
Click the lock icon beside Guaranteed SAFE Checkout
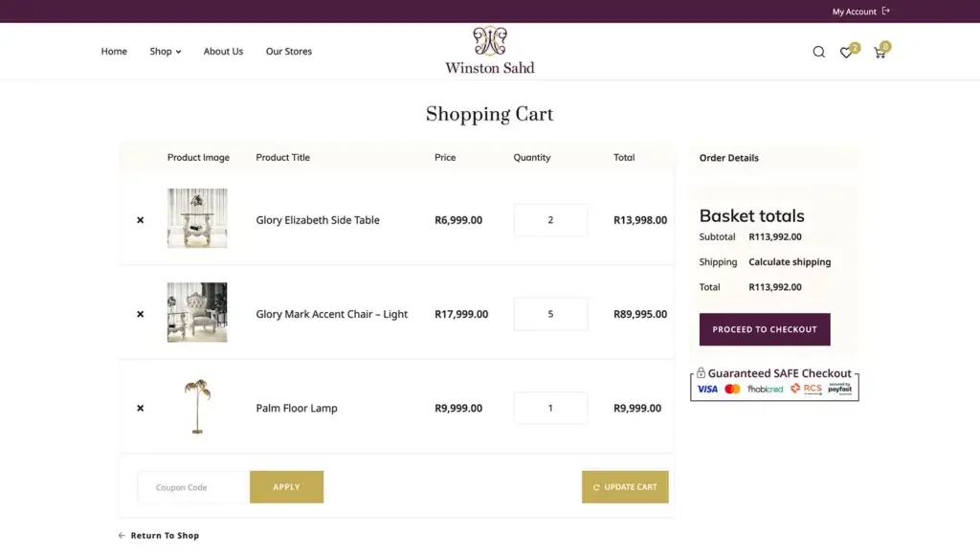[701, 372]
